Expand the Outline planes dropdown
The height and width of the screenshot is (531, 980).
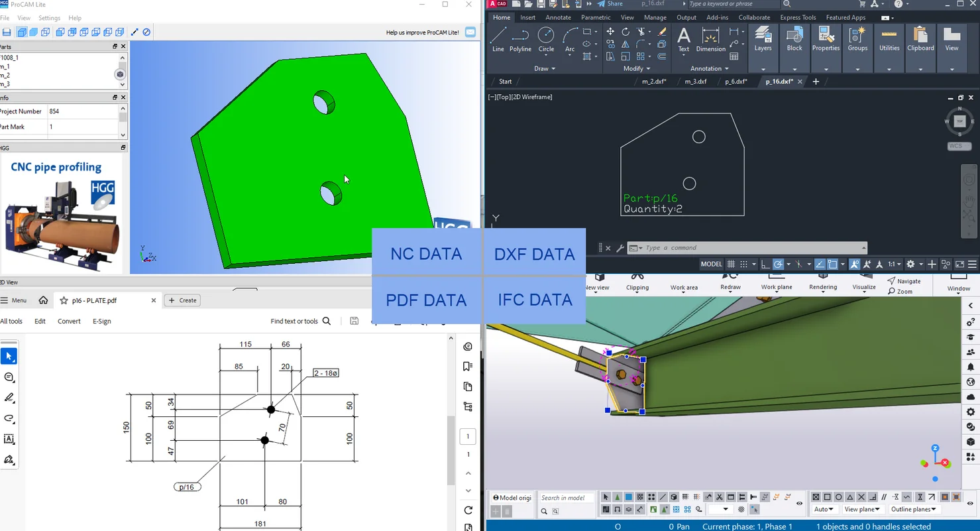click(x=913, y=509)
